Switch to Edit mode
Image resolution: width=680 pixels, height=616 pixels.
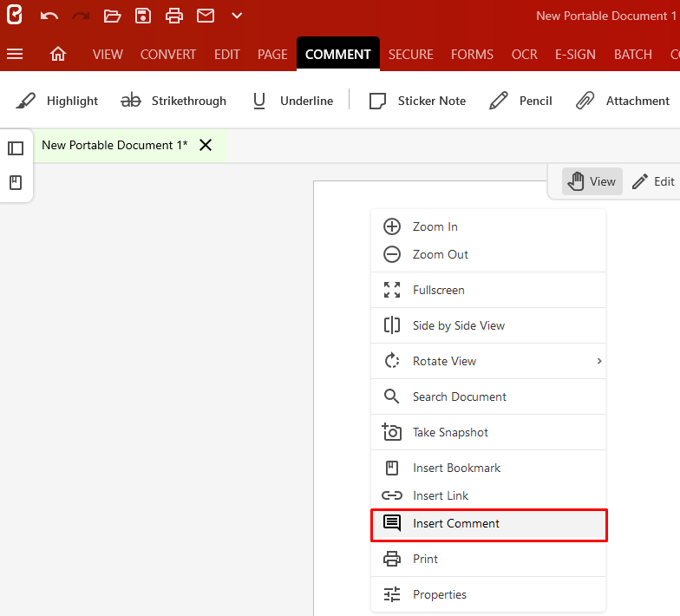click(x=653, y=181)
